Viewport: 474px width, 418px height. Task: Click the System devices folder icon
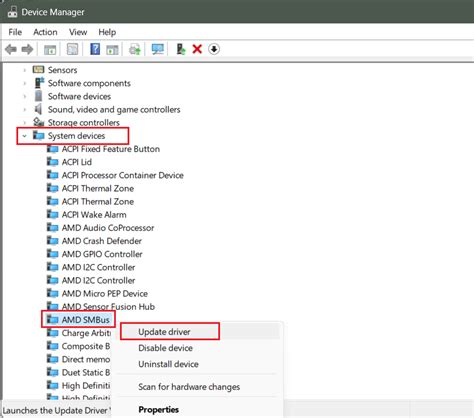click(39, 135)
